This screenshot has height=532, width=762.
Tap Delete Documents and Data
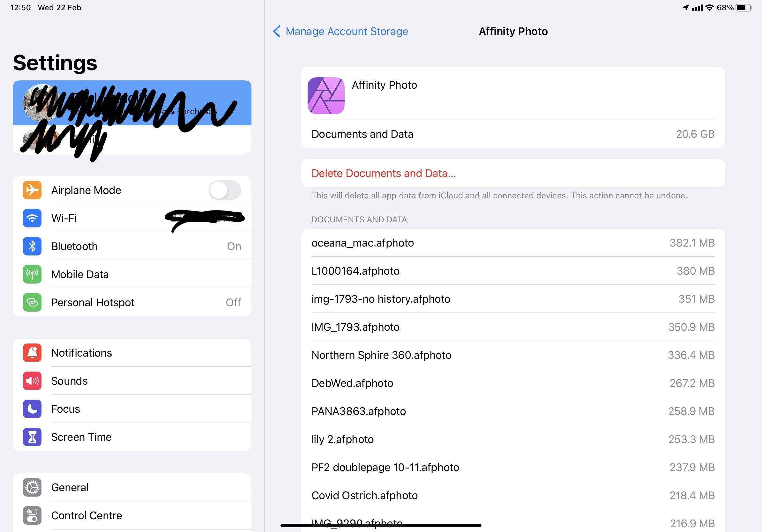(513, 173)
